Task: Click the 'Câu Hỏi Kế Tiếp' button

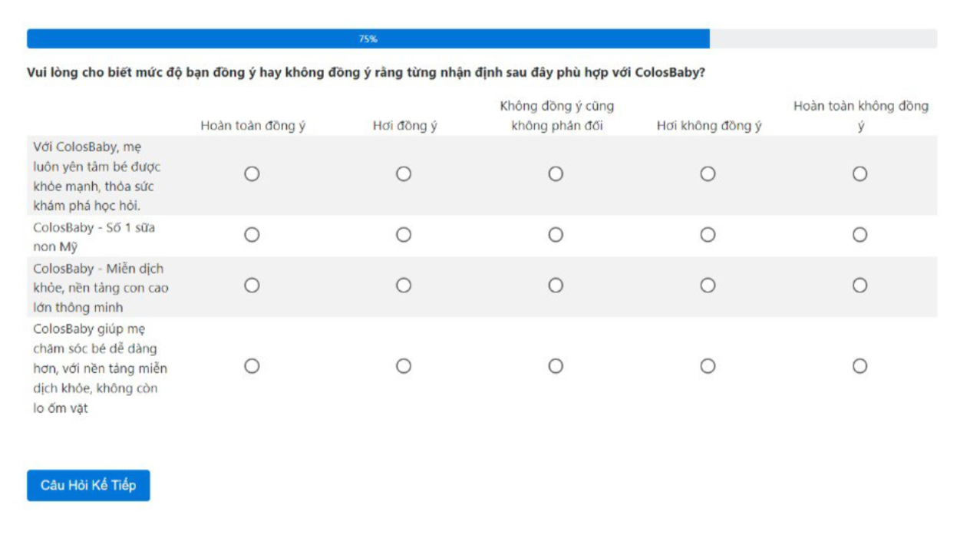Action: point(88,485)
